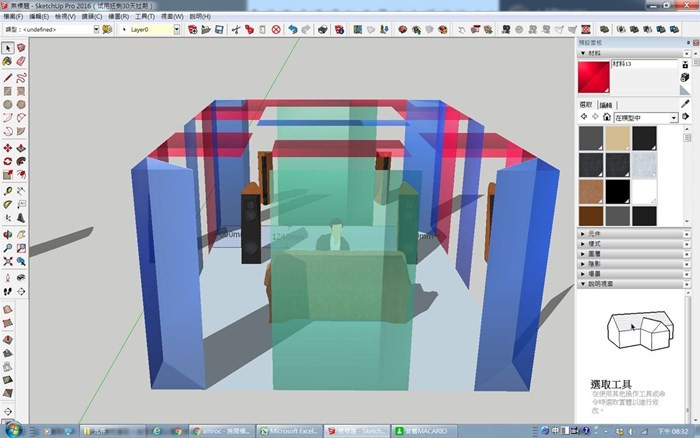Click the Zoom Extents tool
This screenshot has height=438, width=700.
8,261
